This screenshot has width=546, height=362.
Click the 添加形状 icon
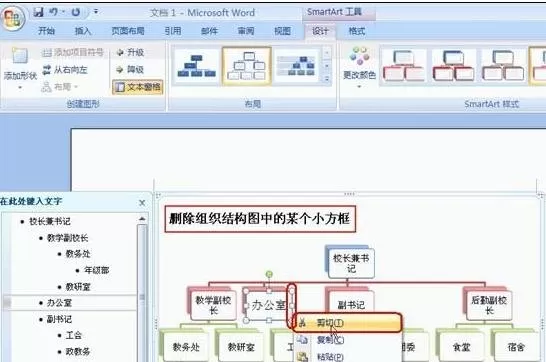(20, 56)
